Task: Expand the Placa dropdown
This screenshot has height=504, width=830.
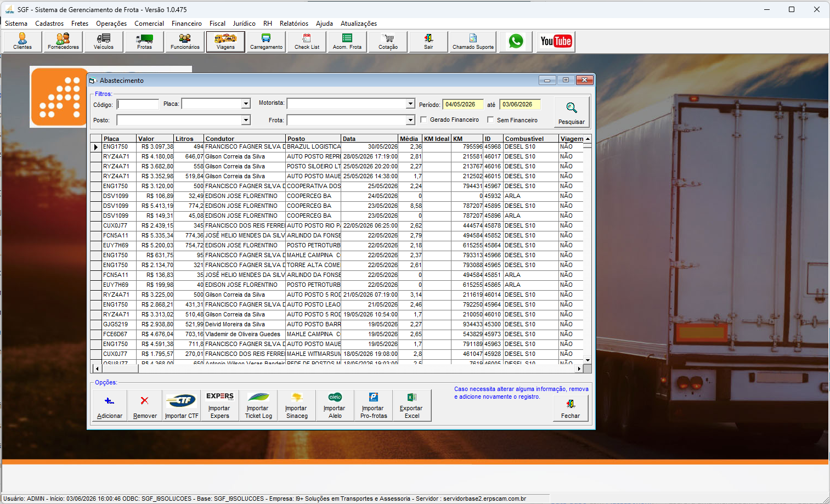Action: click(x=246, y=104)
